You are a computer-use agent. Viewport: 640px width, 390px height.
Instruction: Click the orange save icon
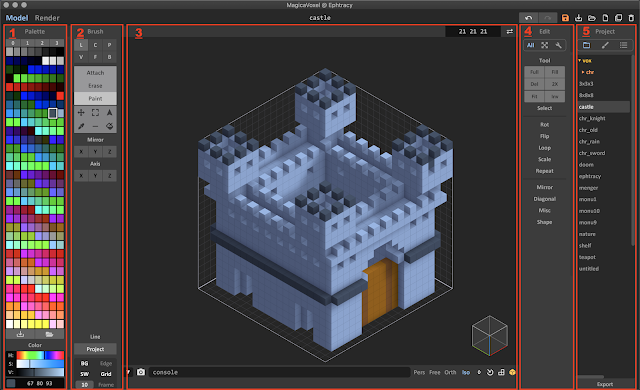[x=565, y=18]
